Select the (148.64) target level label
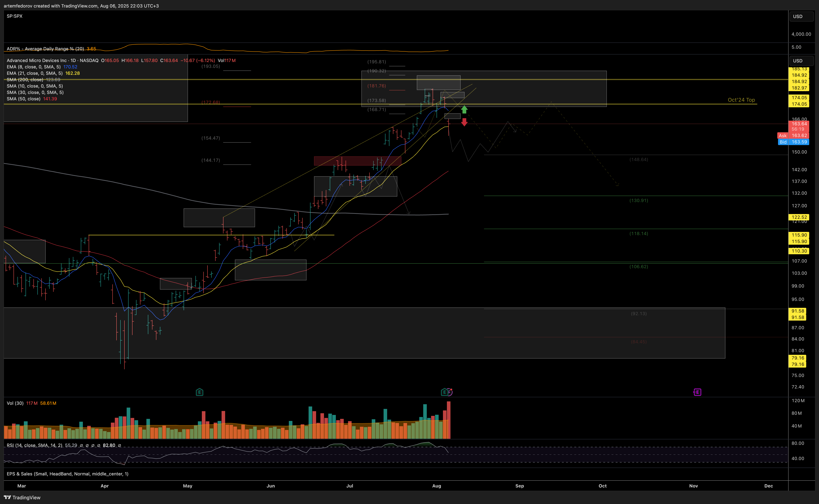The height and width of the screenshot is (504, 819). [x=639, y=159]
